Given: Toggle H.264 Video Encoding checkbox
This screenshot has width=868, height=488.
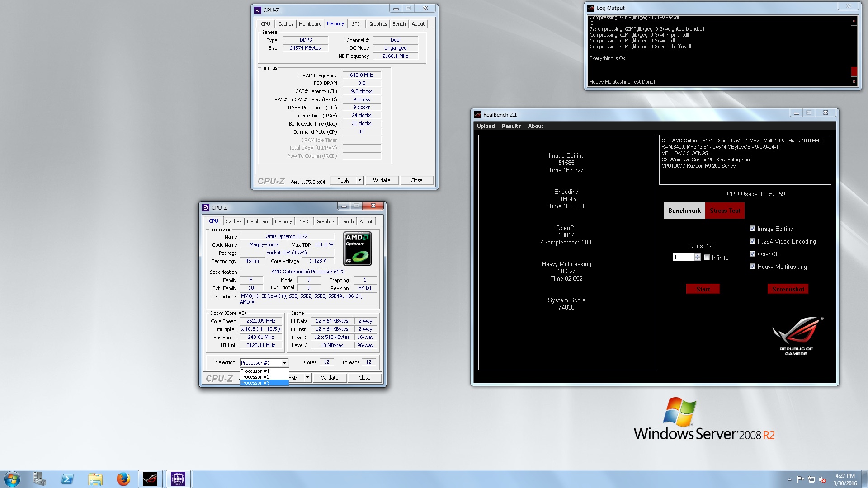Looking at the screenshot, I should (x=752, y=241).
